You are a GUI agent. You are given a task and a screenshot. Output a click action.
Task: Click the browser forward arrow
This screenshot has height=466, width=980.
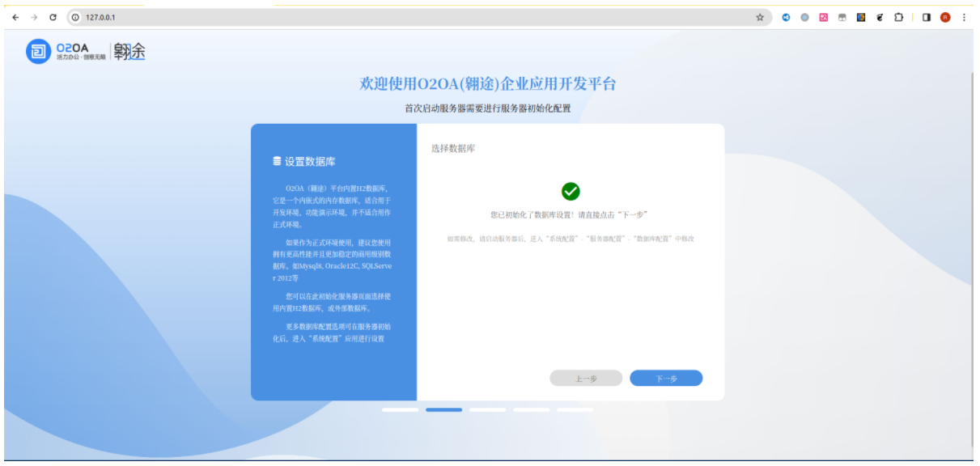pyautogui.click(x=34, y=17)
